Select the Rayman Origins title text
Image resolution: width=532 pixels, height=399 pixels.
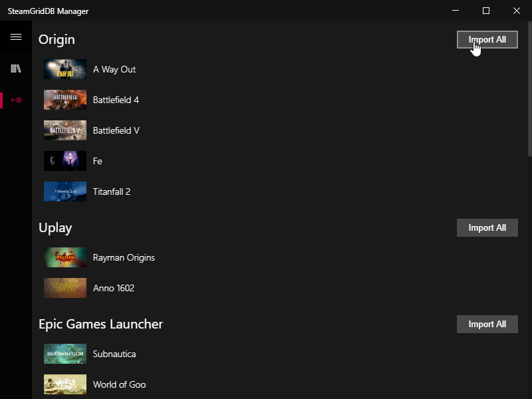tap(124, 257)
